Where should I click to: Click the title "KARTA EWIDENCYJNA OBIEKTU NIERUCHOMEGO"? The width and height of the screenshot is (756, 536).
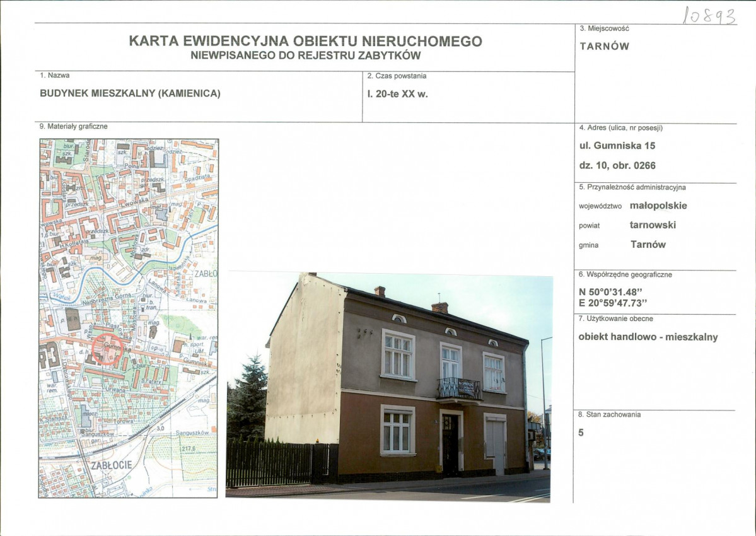[305, 41]
